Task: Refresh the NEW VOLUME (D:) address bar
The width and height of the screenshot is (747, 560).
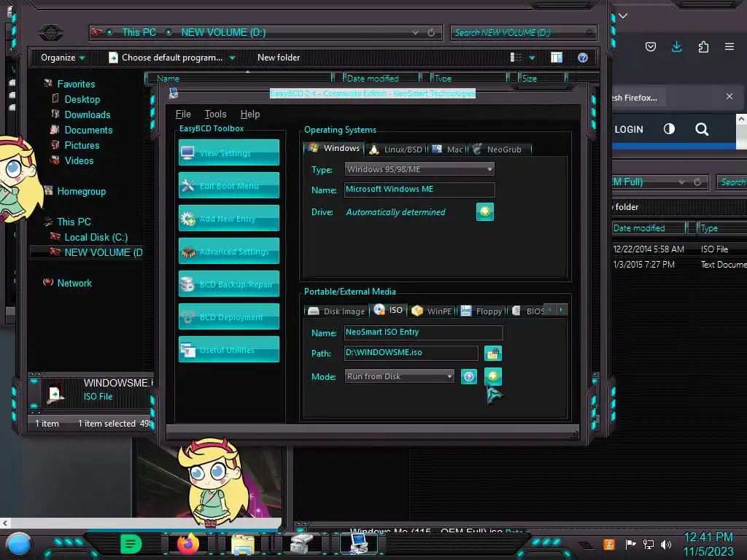Action: tap(431, 32)
